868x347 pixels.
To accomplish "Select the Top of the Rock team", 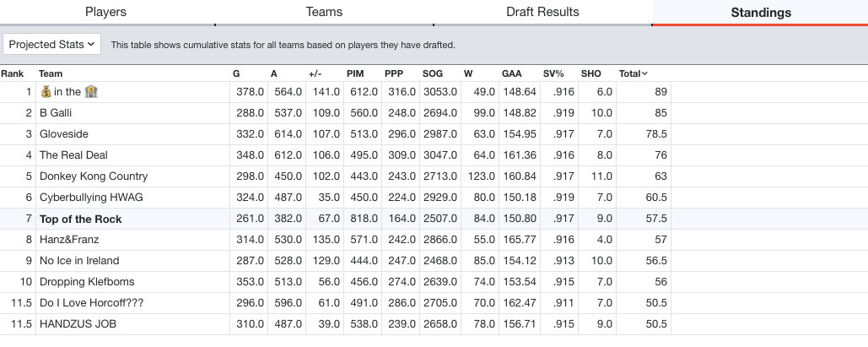I will pyautogui.click(x=80, y=219).
